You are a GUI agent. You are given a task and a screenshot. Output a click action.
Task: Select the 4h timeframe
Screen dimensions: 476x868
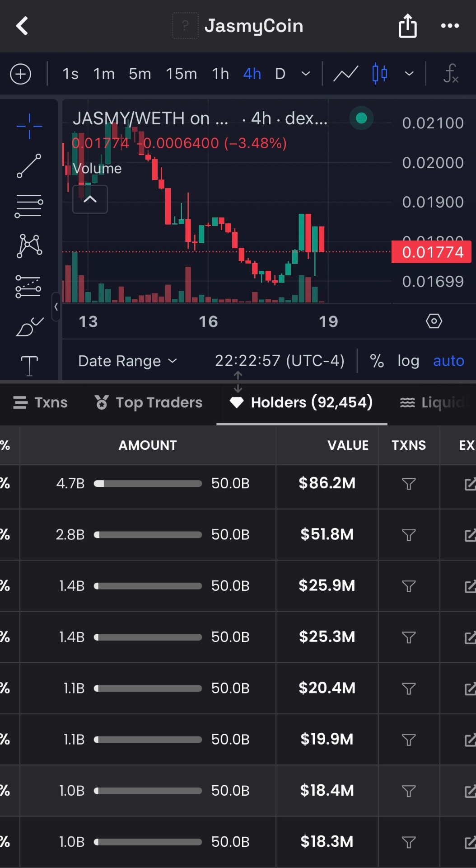252,74
